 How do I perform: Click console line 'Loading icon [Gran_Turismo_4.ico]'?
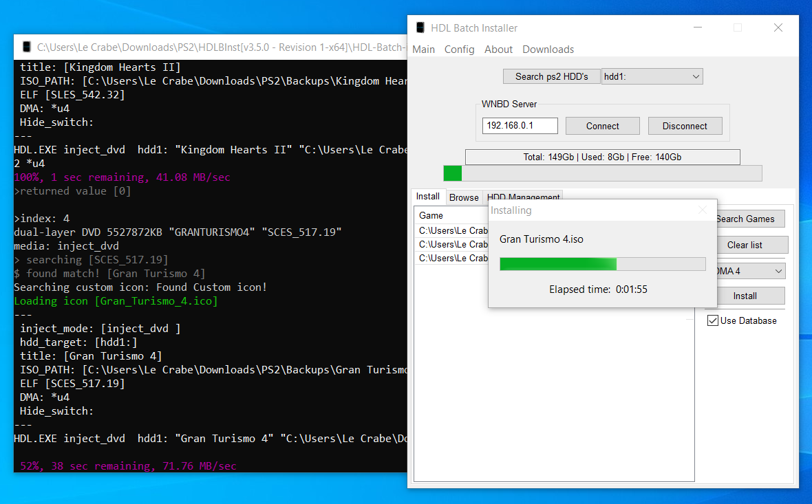[116, 300]
